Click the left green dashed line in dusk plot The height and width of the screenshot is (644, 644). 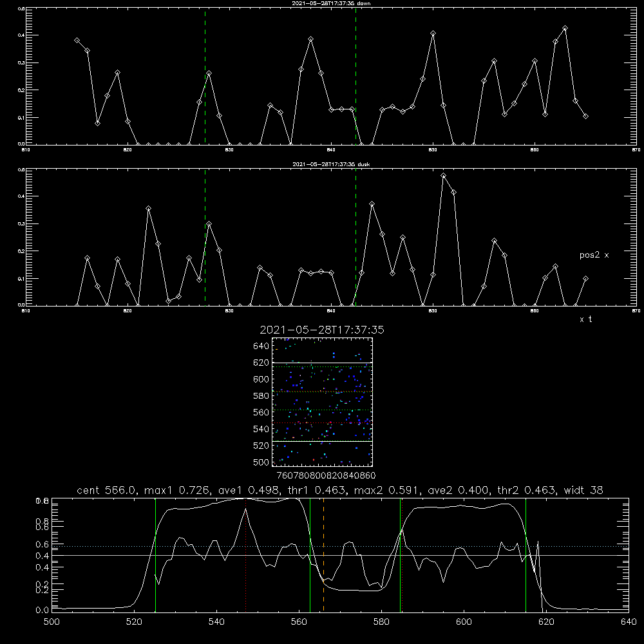205,238
